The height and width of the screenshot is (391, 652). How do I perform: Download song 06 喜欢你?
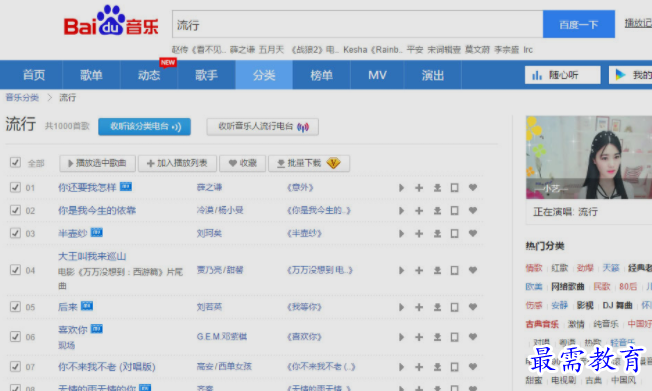tap(437, 337)
